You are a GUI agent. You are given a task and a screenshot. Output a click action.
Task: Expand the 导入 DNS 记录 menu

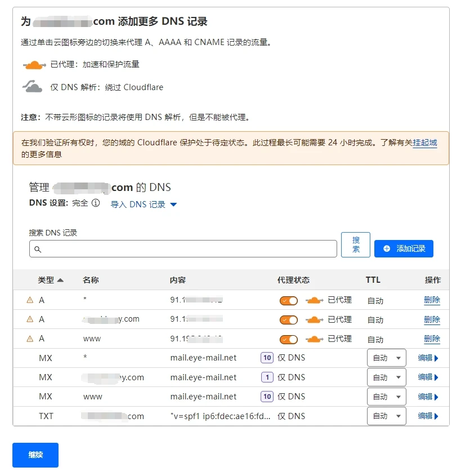[x=144, y=204]
